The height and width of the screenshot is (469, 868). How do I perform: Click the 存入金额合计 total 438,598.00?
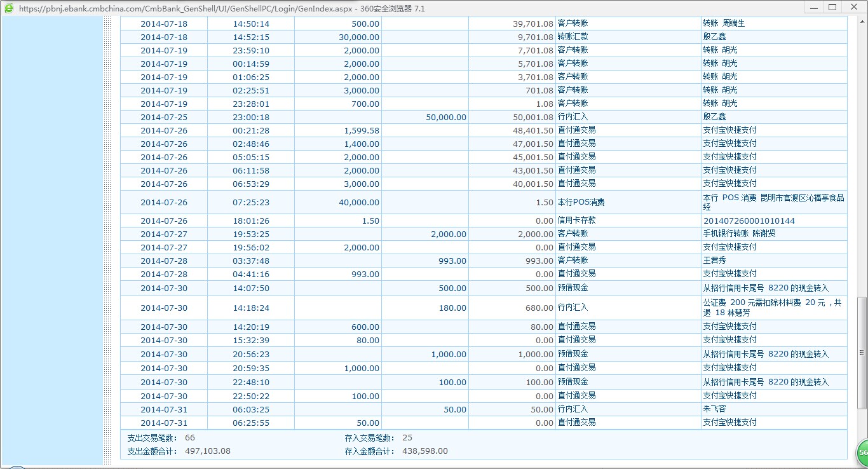(x=424, y=451)
